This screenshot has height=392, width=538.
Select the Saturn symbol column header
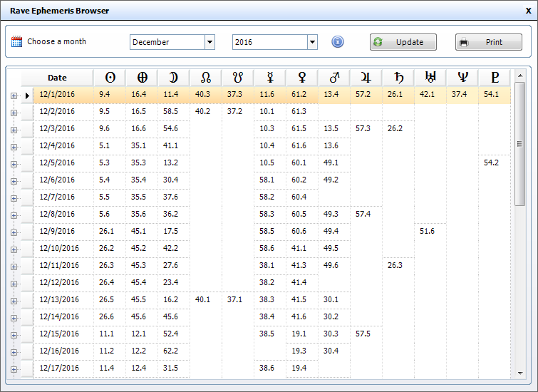point(398,78)
